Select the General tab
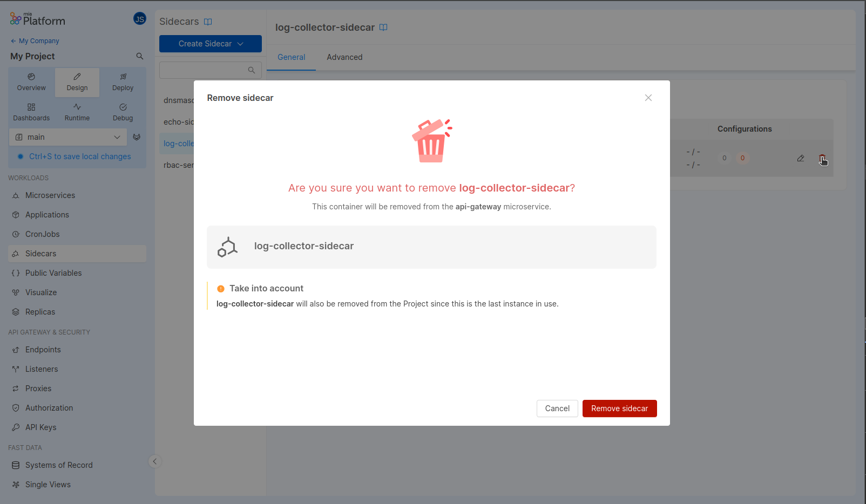Viewport: 866px width, 504px height. (291, 57)
